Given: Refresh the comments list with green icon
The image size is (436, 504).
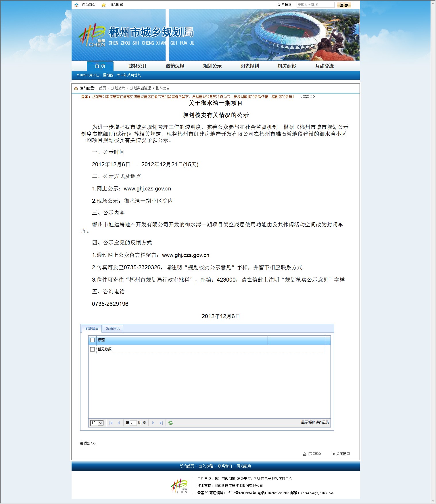Looking at the screenshot, I should click(x=170, y=423).
